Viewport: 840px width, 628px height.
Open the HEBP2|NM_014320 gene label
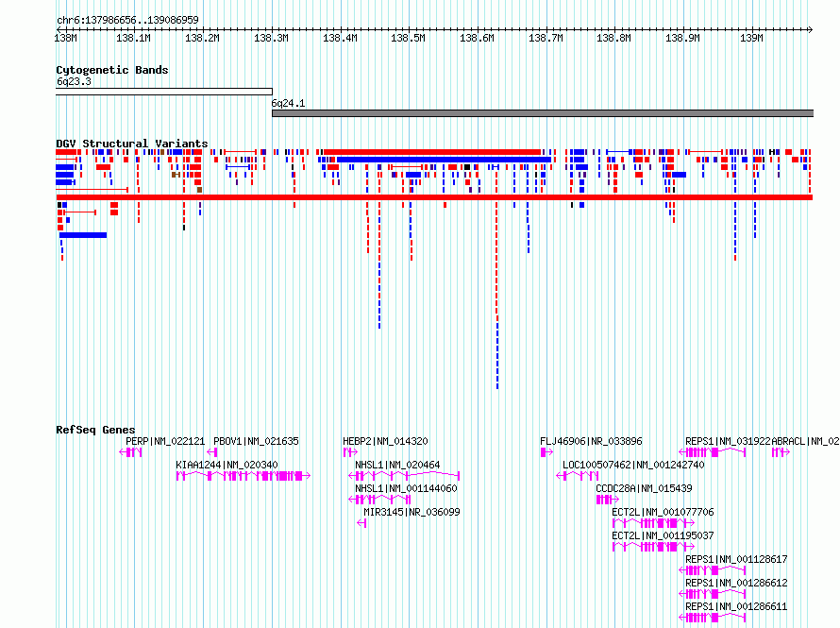click(385, 442)
